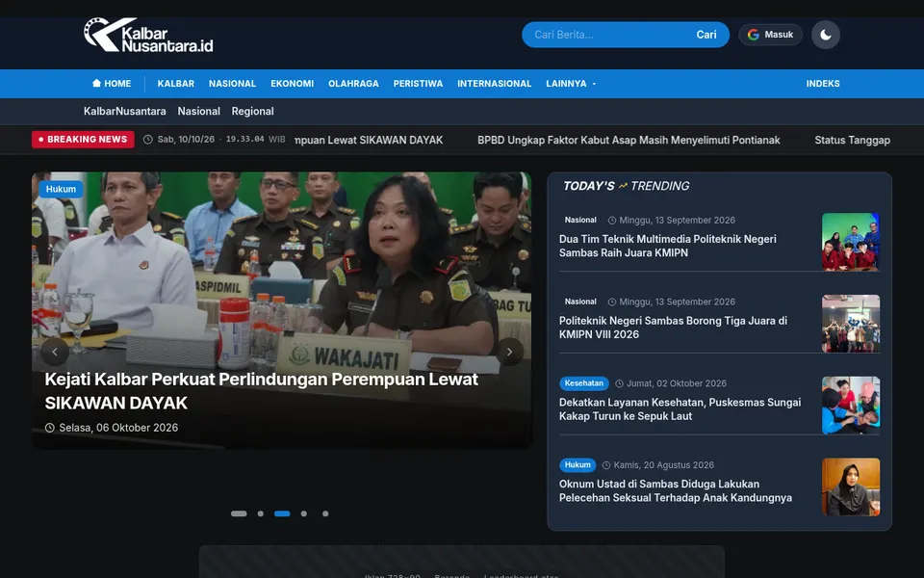Click the KalbarNusantara.id logo
The width and height of the screenshot is (924, 578).
point(148,35)
